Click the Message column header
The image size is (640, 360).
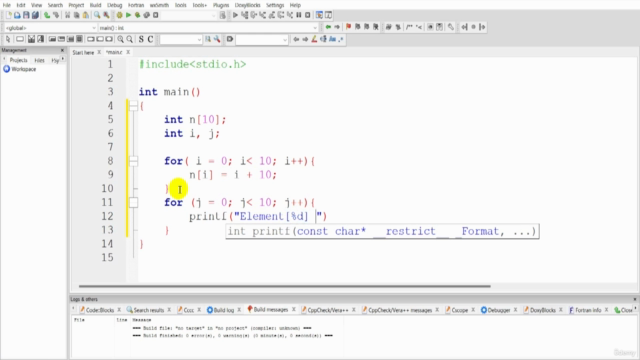coord(142,320)
